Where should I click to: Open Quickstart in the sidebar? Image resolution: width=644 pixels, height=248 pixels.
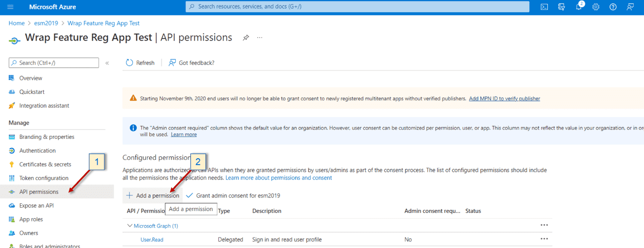tap(32, 92)
